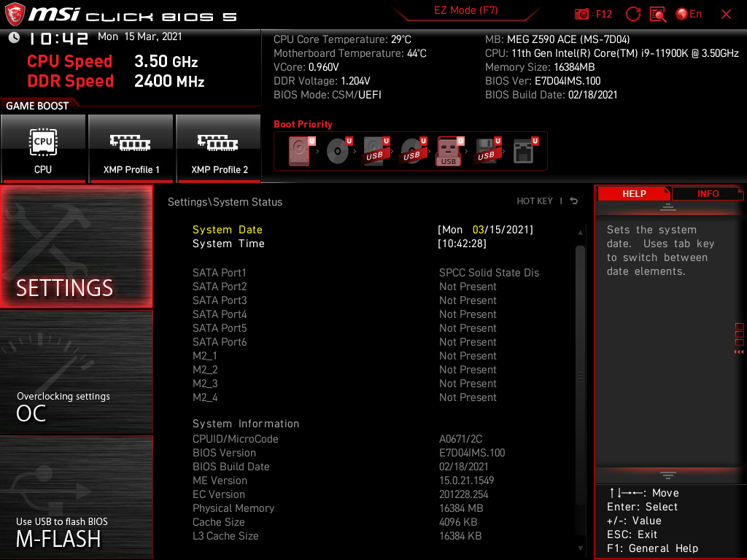Expand key legend using bottom grip handle

coord(668,475)
